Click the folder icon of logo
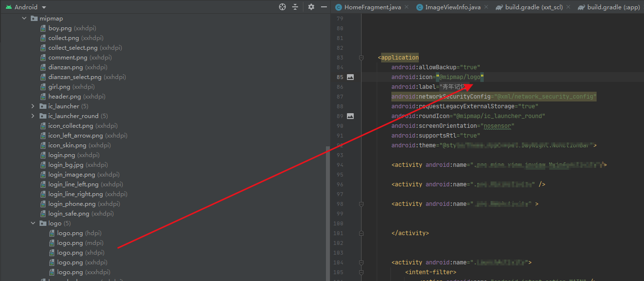 pyautogui.click(x=43, y=223)
